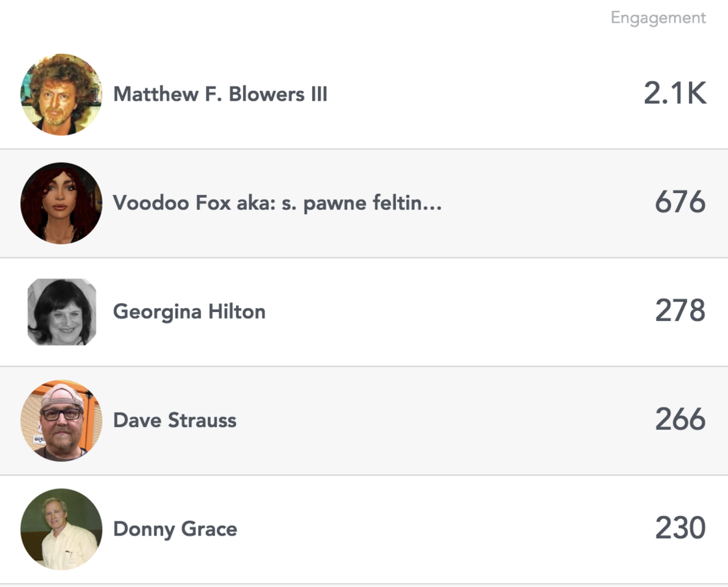Click the Dave Strauss name
Image resolution: width=728 pixels, height=587 pixels.
pos(175,421)
